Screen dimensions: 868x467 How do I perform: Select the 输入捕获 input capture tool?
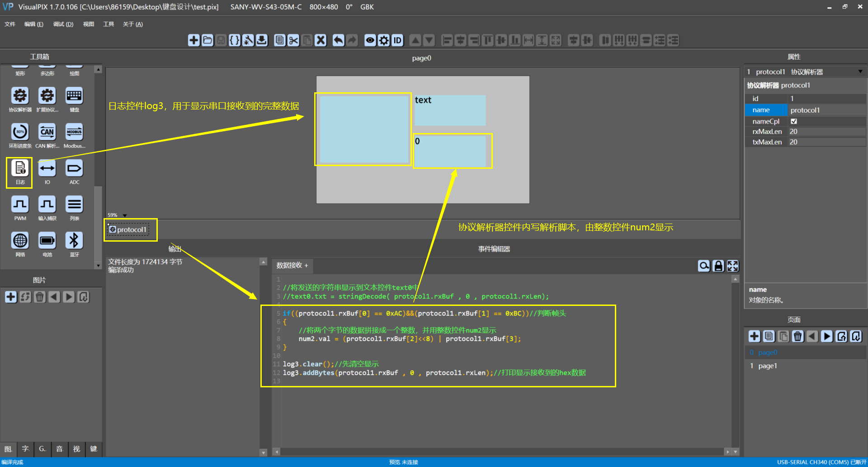tap(47, 208)
